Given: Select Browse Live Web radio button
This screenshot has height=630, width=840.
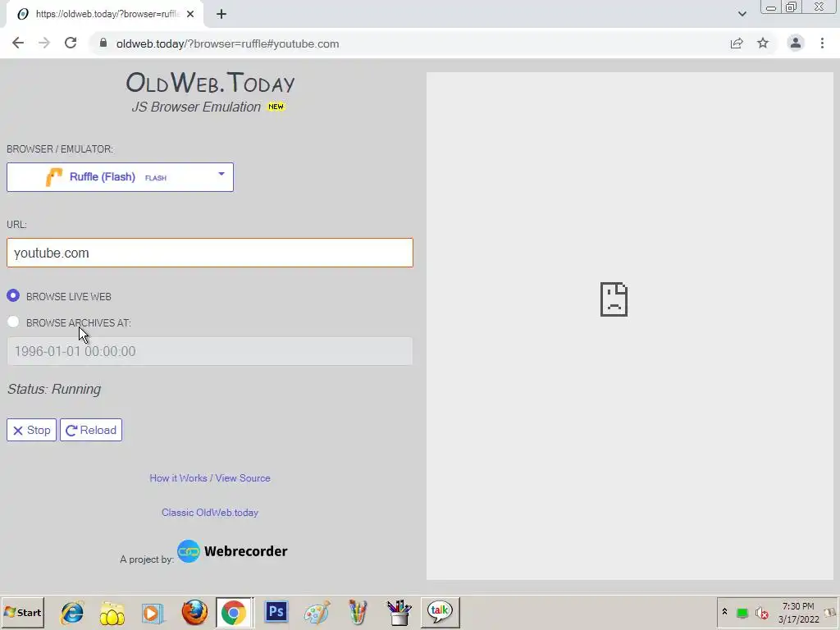Looking at the screenshot, I should click(13, 295).
